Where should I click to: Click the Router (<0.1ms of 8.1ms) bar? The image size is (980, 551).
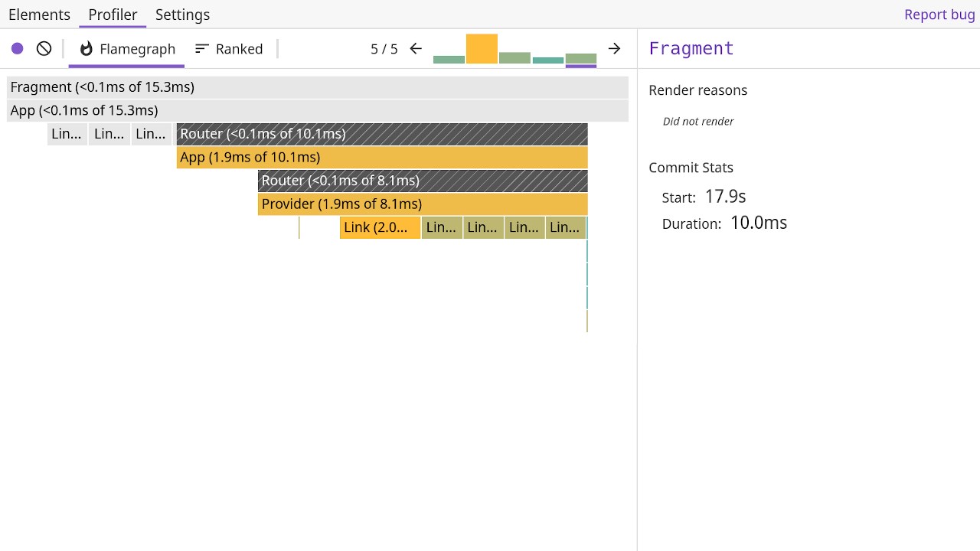click(x=423, y=181)
